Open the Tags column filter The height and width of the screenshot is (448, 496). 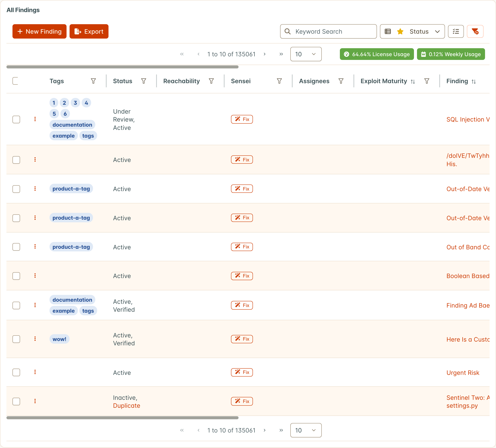click(x=93, y=81)
